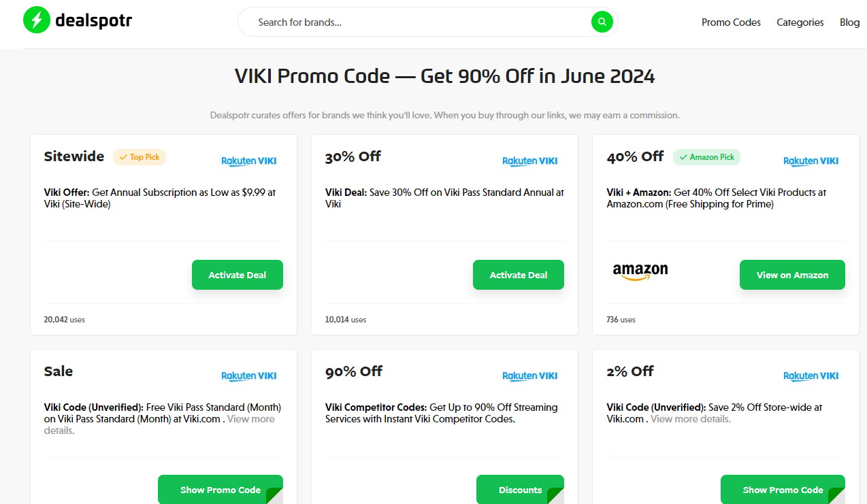Go to the Blog page

point(849,22)
